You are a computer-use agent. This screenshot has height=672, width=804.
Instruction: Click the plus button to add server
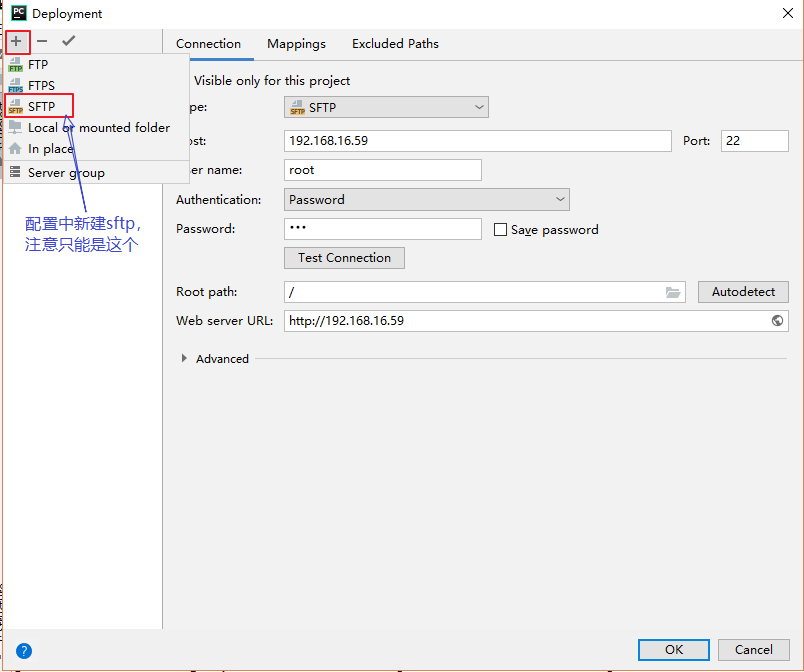(16, 41)
